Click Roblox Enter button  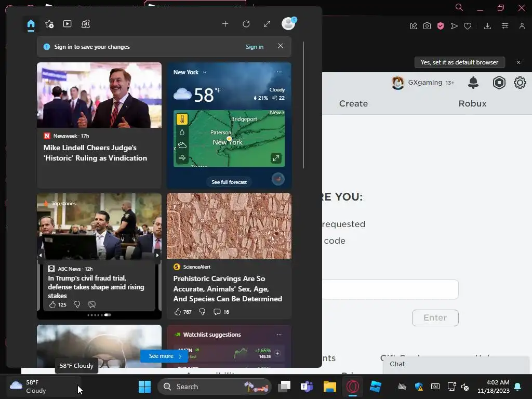coord(435,317)
